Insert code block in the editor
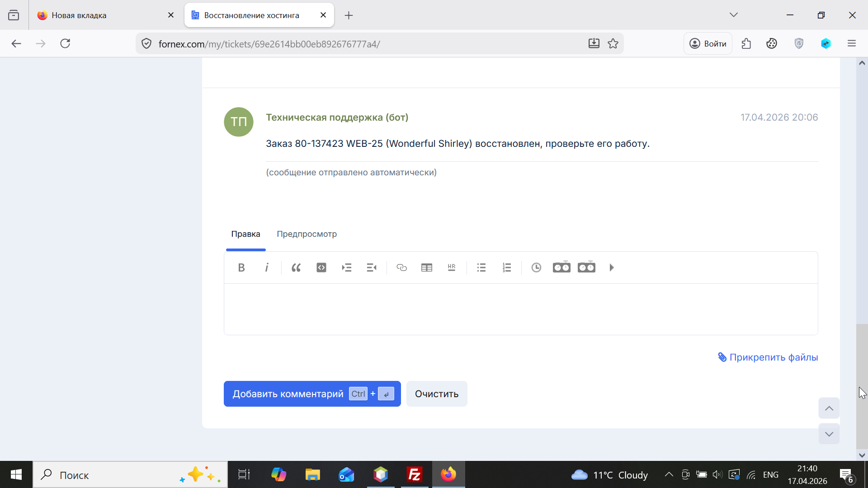Viewport: 868px width, 488px height. coord(321,267)
